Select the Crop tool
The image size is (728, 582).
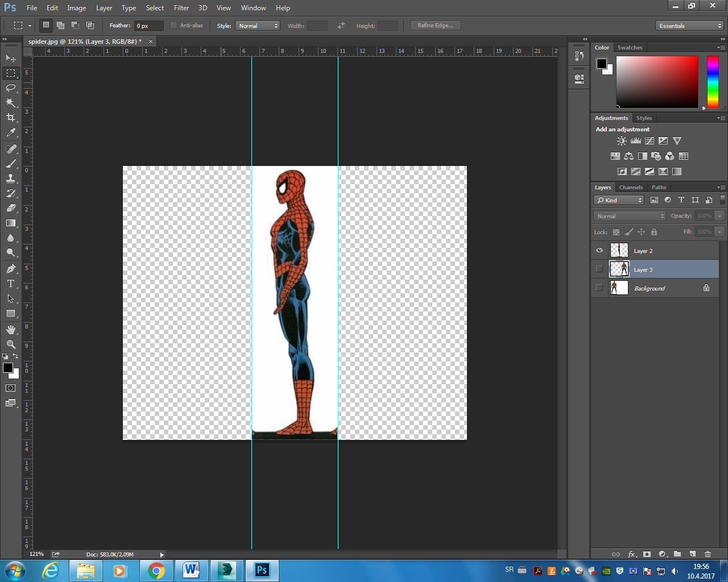[11, 117]
